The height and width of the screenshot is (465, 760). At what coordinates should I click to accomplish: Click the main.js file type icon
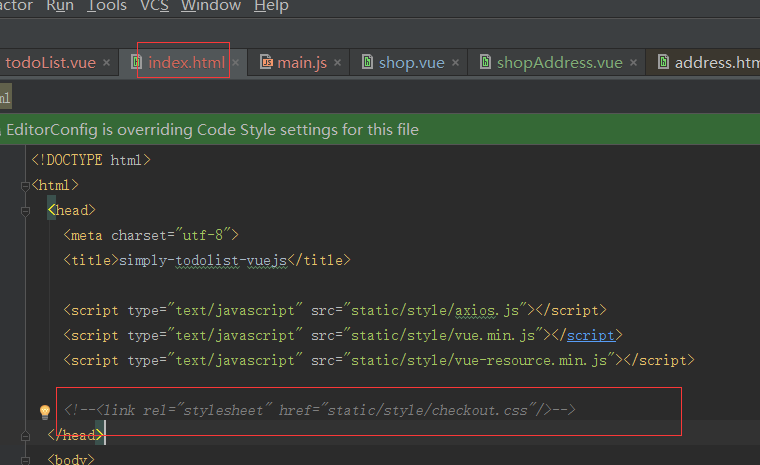(267, 62)
